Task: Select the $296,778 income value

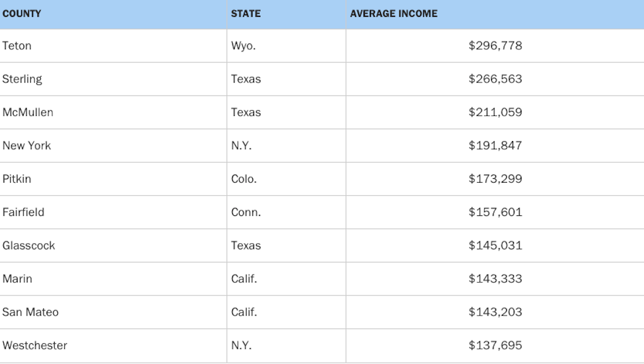Action: pyautogui.click(x=495, y=46)
